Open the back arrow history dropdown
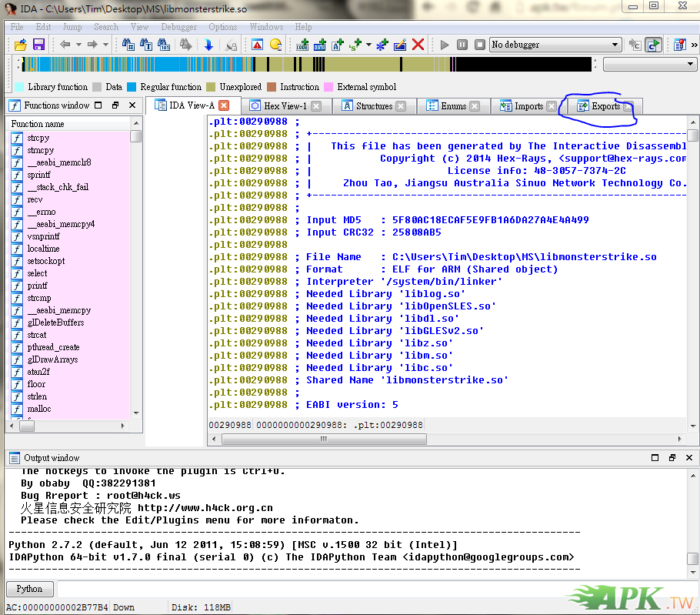 (x=78, y=45)
